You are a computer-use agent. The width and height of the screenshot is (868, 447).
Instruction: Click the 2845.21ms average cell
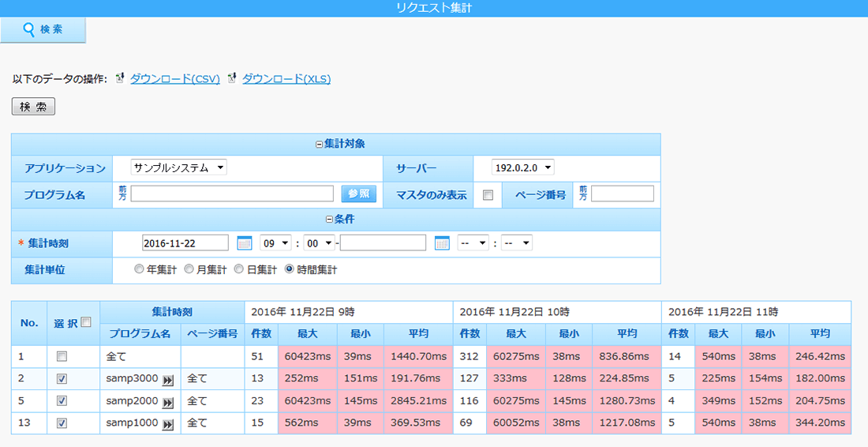[418, 401]
